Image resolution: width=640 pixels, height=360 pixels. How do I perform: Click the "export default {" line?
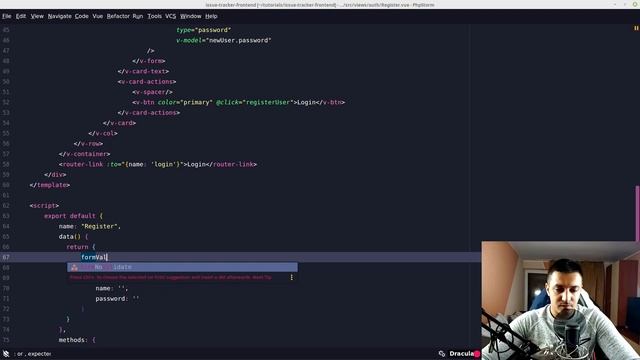73,216
